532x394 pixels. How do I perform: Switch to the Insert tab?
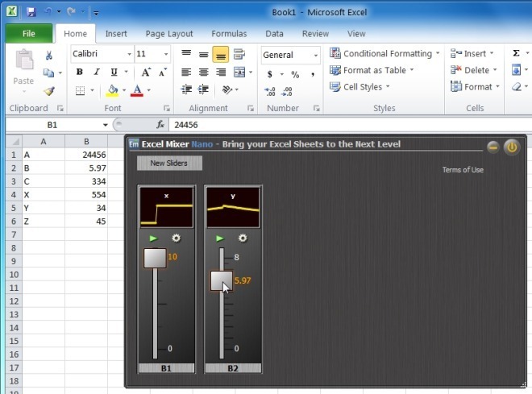coord(116,34)
